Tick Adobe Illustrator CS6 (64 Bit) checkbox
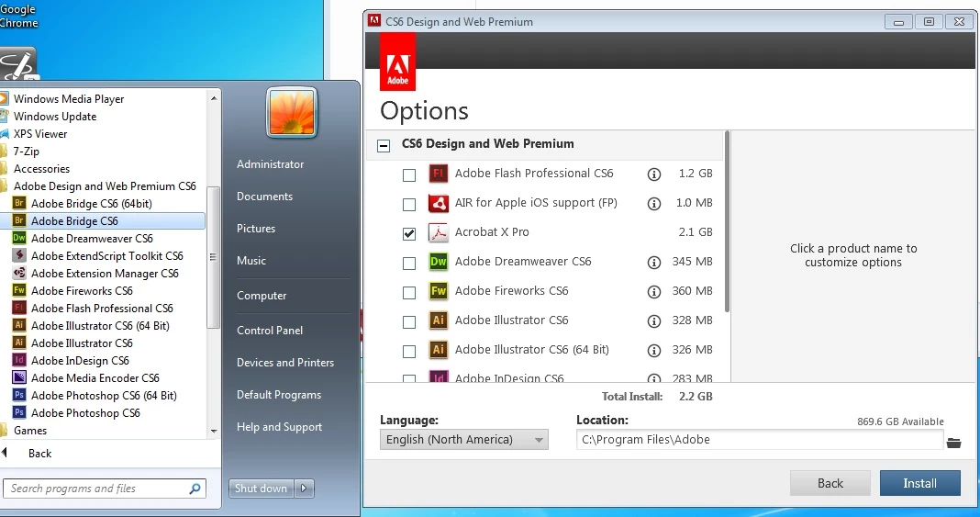This screenshot has height=517, width=980. 409,352
